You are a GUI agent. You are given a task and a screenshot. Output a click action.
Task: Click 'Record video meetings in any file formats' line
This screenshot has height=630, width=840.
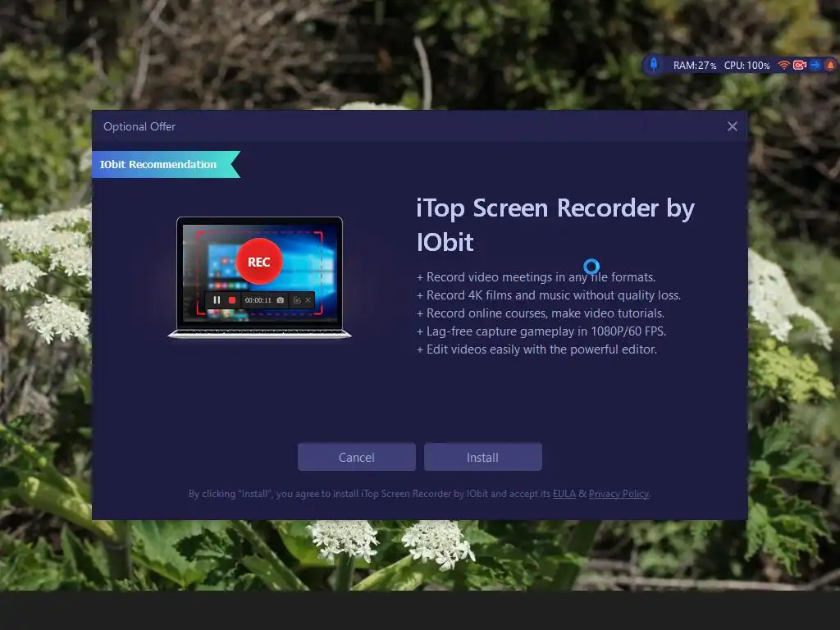pos(536,277)
